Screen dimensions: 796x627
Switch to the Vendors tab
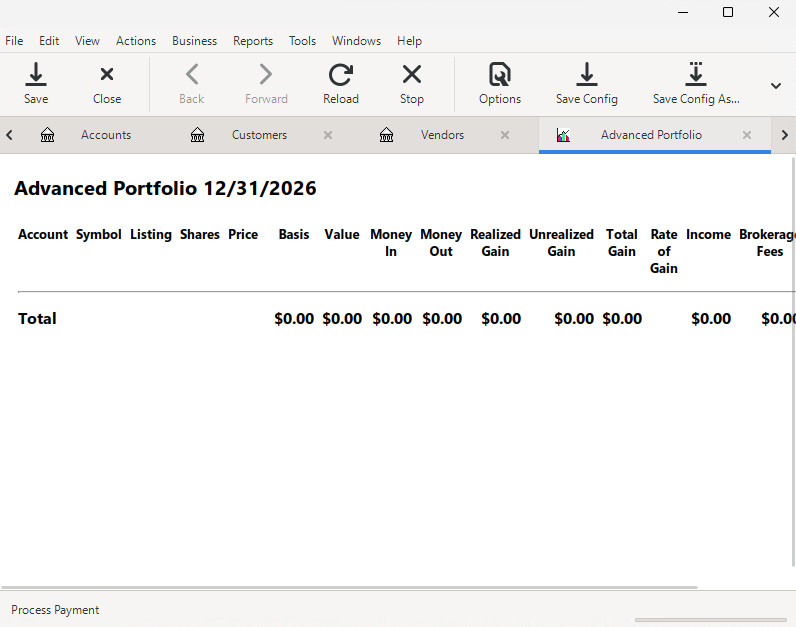tap(442, 135)
